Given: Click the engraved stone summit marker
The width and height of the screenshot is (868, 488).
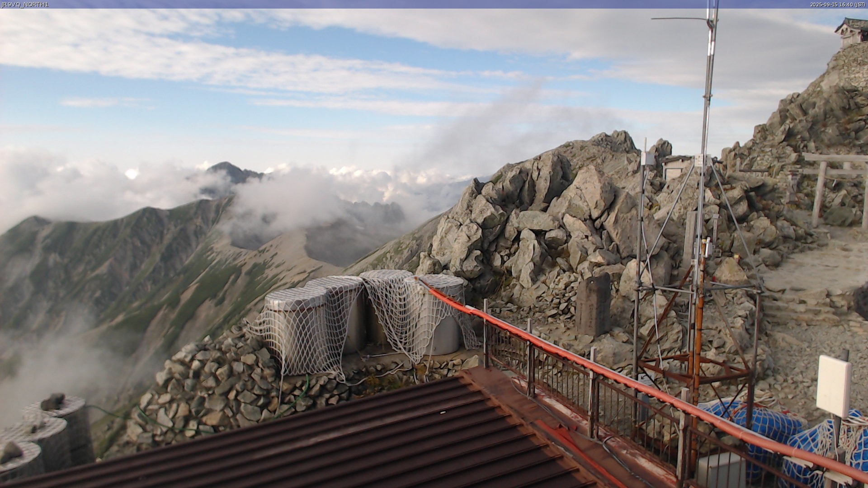Looking at the screenshot, I should coord(593,305).
